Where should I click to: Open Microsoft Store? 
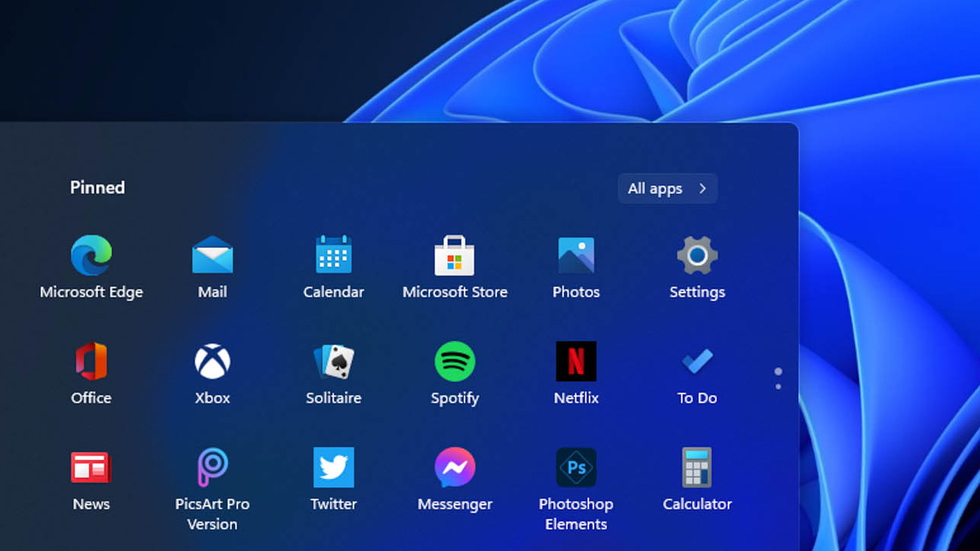pos(455,256)
